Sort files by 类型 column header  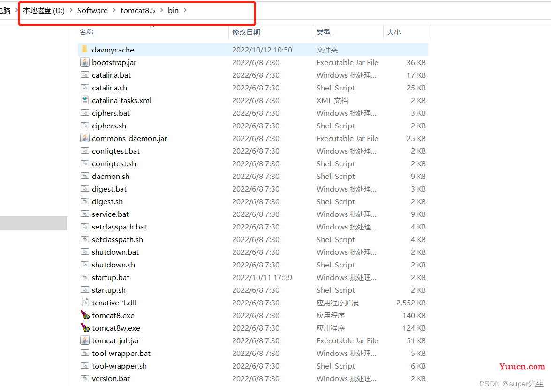pyautogui.click(x=323, y=32)
